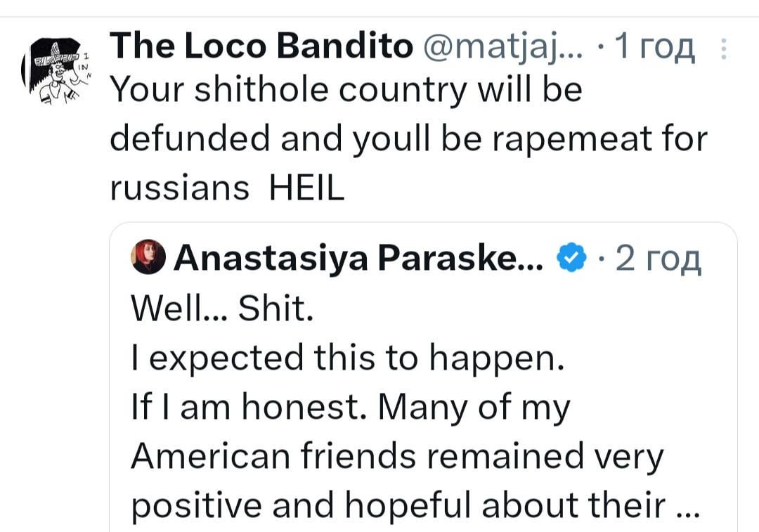Click the "Anastasiya Paraske..." author name

[357, 259]
